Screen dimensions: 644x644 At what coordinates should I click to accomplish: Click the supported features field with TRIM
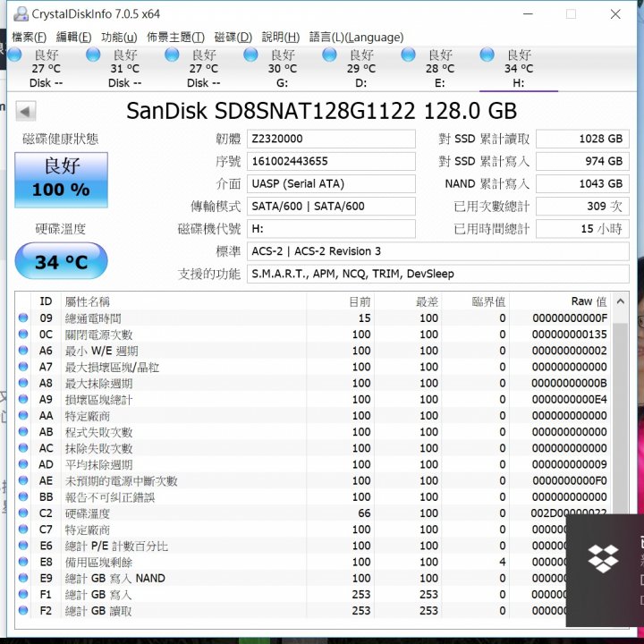437,274
